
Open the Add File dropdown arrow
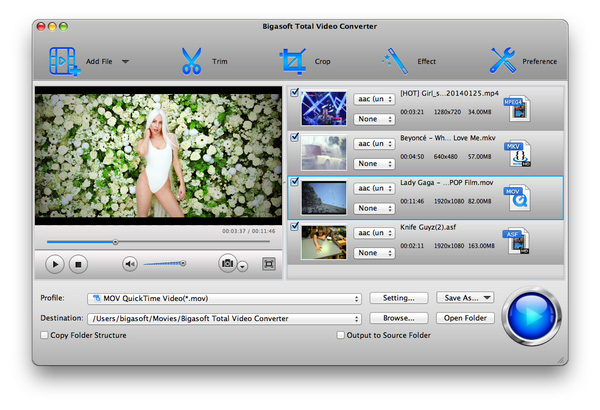tap(125, 62)
